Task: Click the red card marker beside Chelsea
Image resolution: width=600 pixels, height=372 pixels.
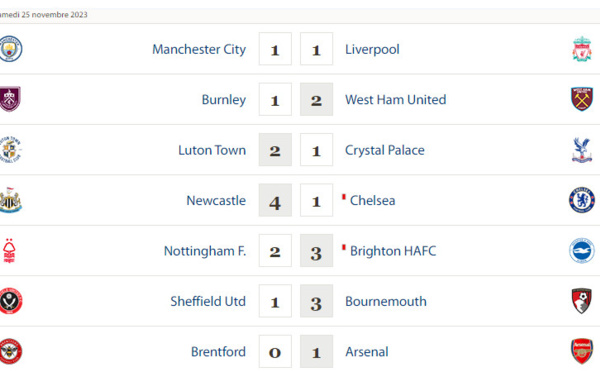Action: coord(344,197)
